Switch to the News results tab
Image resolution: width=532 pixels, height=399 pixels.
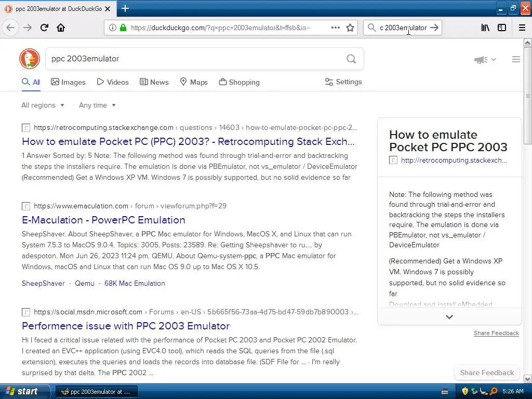click(154, 82)
